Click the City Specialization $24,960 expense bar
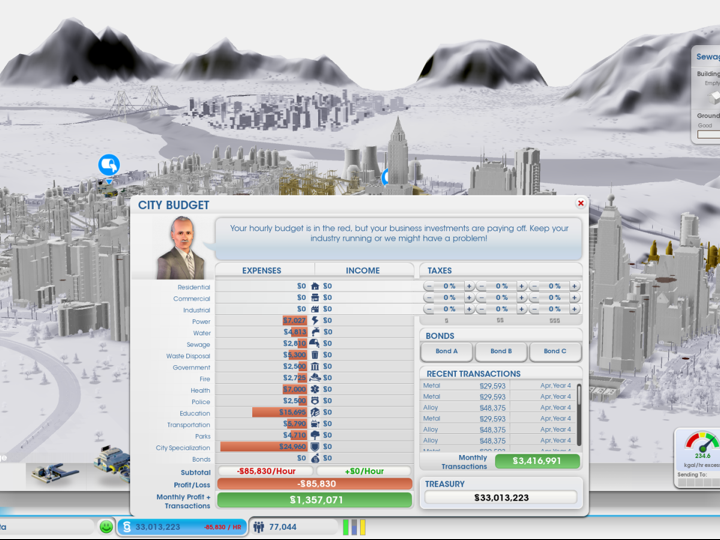720x540 pixels. tap(264, 447)
